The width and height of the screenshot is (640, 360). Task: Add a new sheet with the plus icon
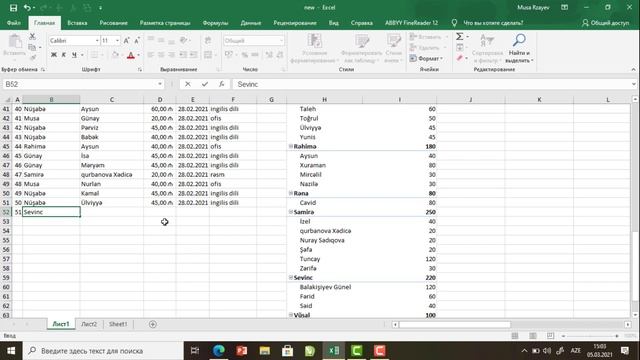153,324
